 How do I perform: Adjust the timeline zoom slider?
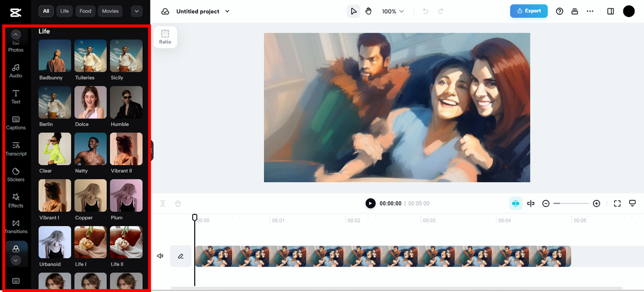point(571,204)
